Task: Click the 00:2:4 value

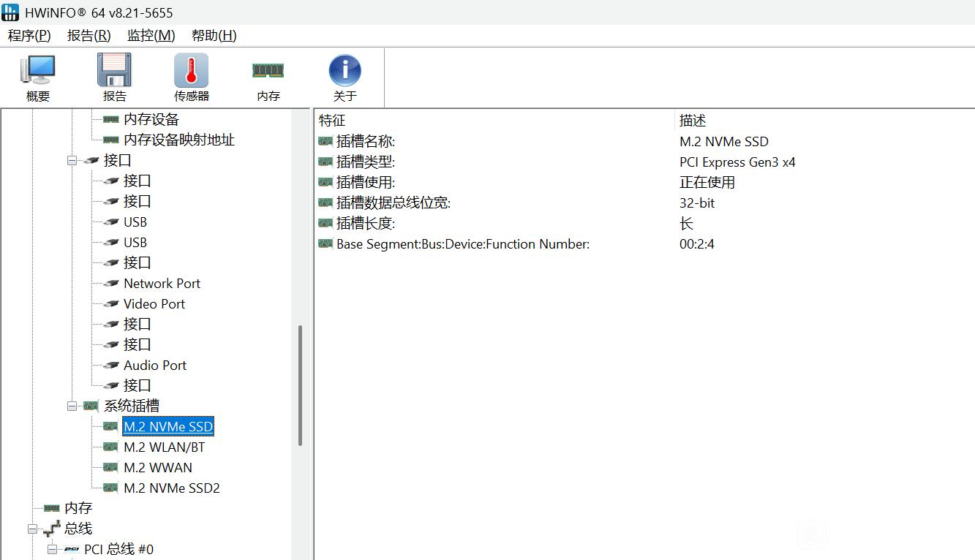Action: 697,244
